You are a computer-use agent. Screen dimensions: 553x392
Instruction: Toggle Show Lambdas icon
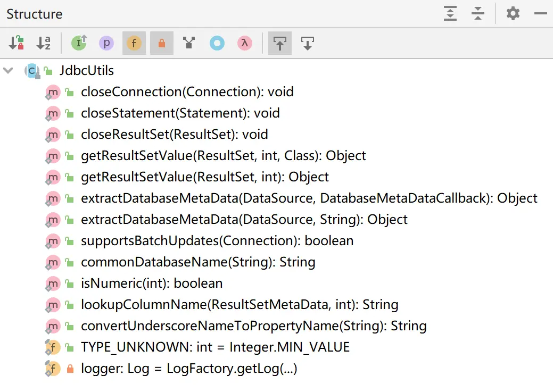point(244,43)
